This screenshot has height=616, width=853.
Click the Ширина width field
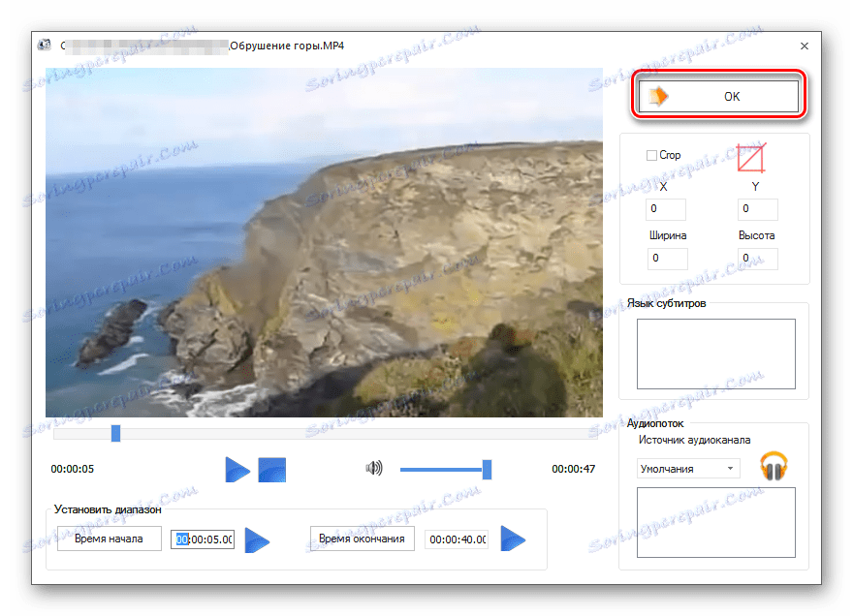pos(668,259)
